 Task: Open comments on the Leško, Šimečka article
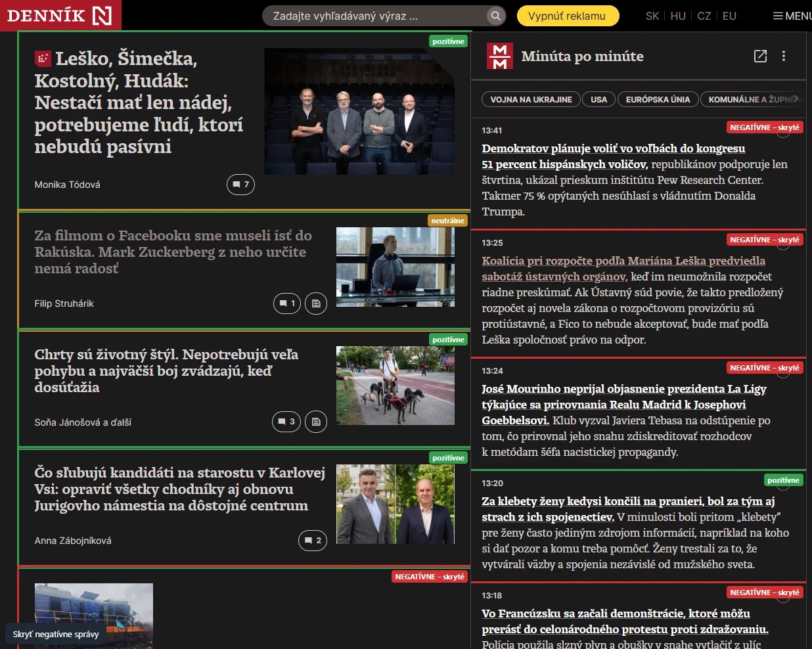click(x=240, y=185)
